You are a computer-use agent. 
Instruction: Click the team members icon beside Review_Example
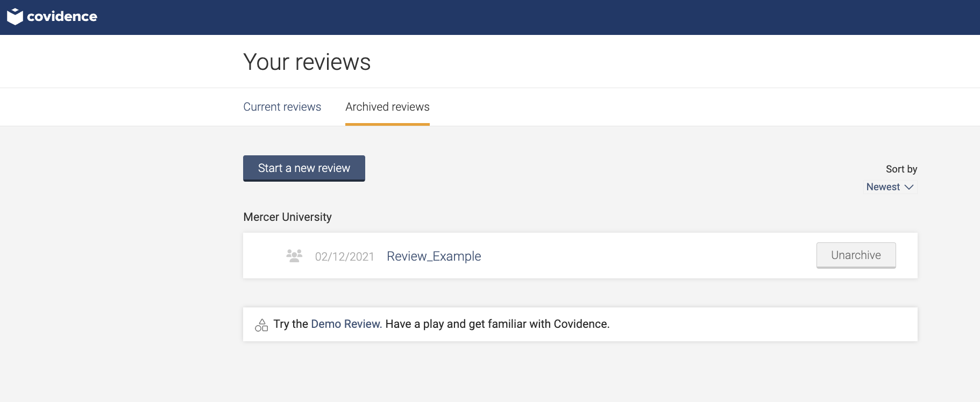[x=294, y=256]
